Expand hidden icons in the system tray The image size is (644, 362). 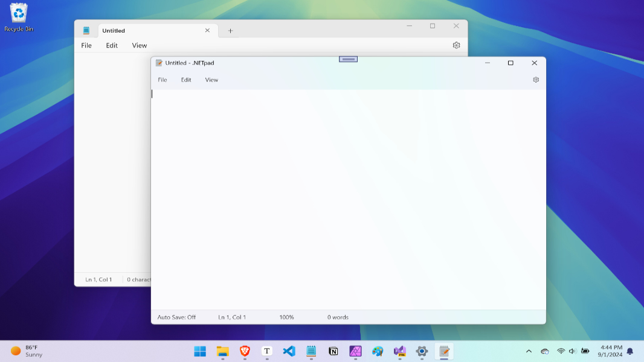[529, 351]
